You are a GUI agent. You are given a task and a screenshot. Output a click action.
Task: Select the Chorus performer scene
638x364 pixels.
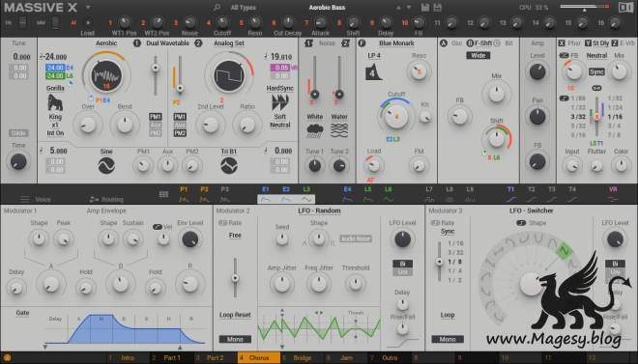click(259, 358)
